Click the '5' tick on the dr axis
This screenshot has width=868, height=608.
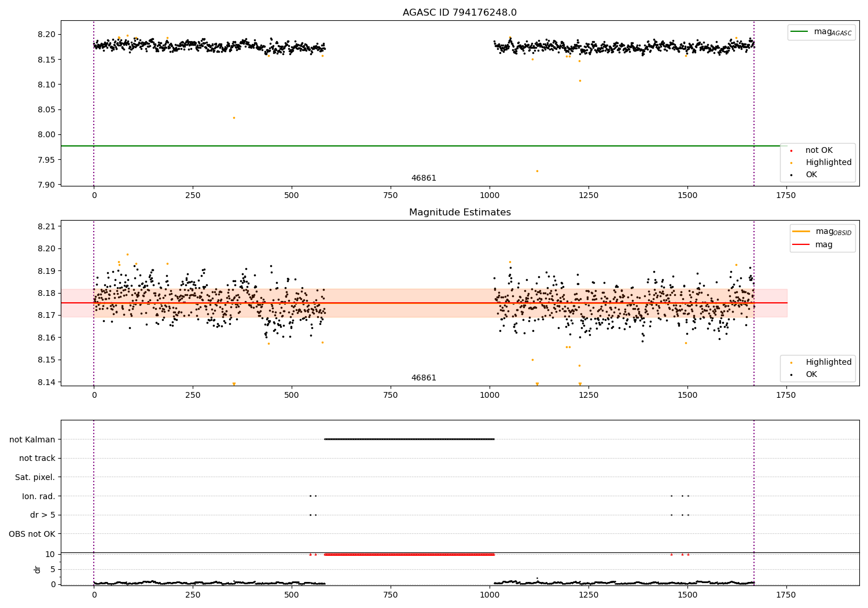pos(53,570)
